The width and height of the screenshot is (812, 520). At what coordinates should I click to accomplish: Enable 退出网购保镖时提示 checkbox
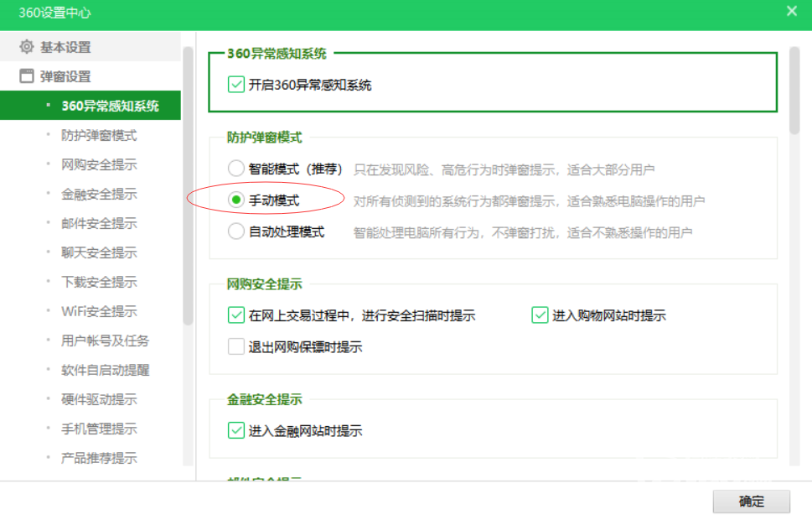236,346
